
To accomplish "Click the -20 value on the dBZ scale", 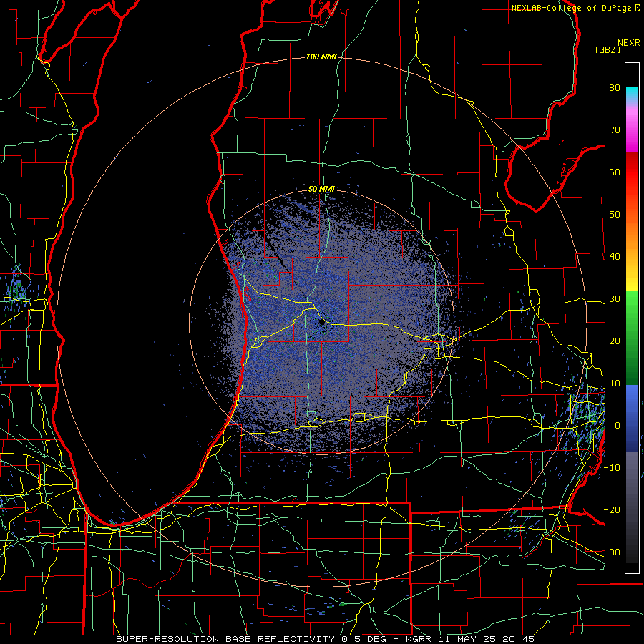I will tap(612, 509).
